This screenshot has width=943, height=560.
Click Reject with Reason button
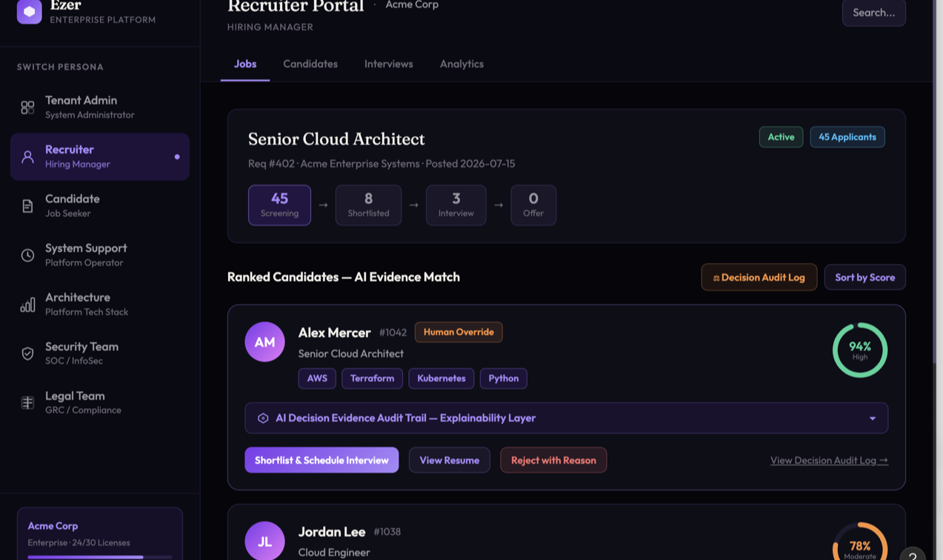(553, 460)
